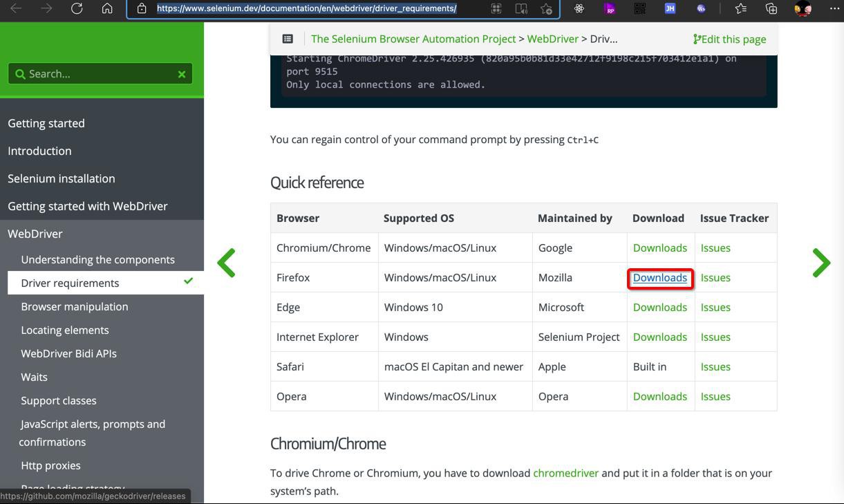Add this page to favorites star icon

click(x=546, y=8)
